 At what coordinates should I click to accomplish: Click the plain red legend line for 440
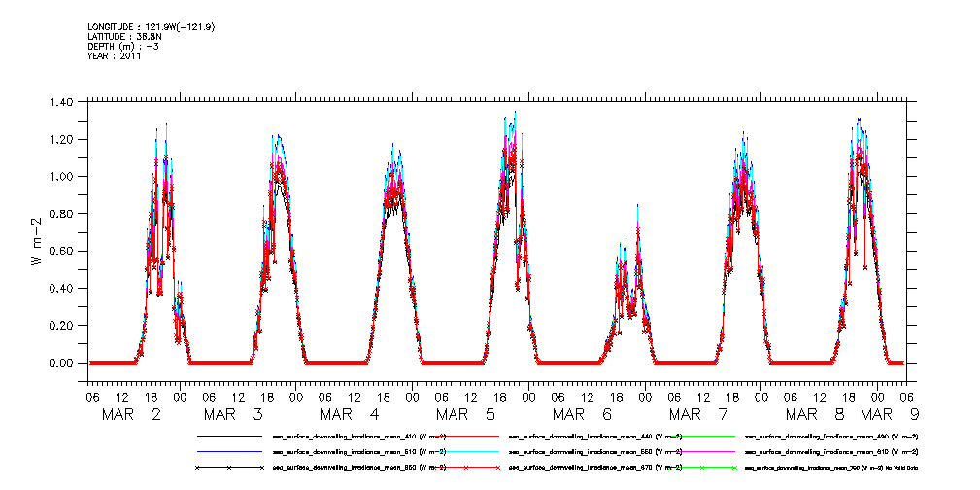click(465, 436)
